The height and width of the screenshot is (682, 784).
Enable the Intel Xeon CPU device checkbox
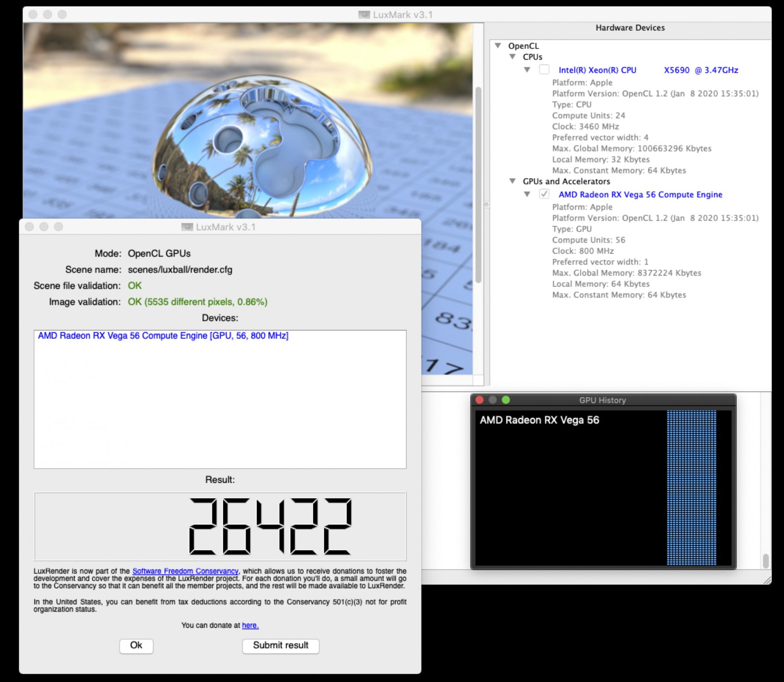(x=544, y=69)
